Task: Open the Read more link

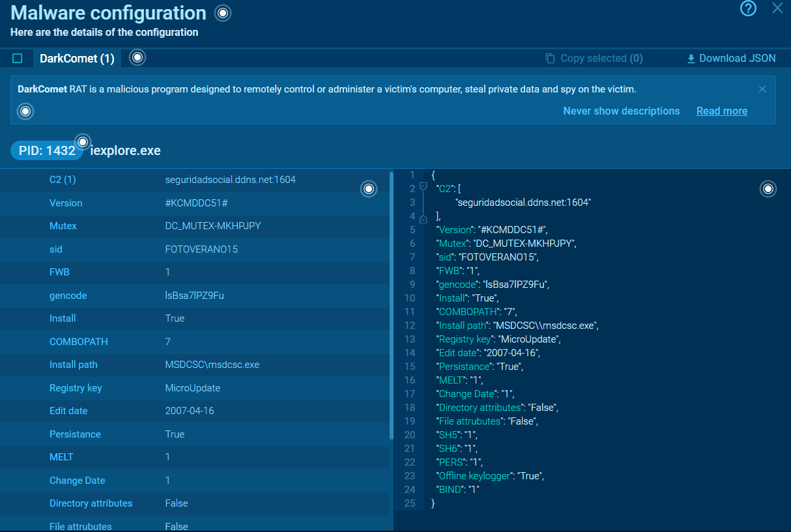Action: [722, 111]
